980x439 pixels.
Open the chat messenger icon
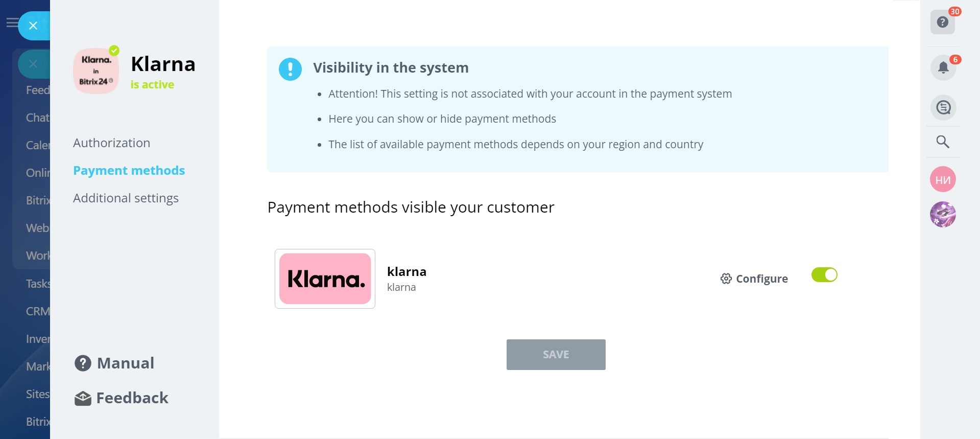[943, 108]
